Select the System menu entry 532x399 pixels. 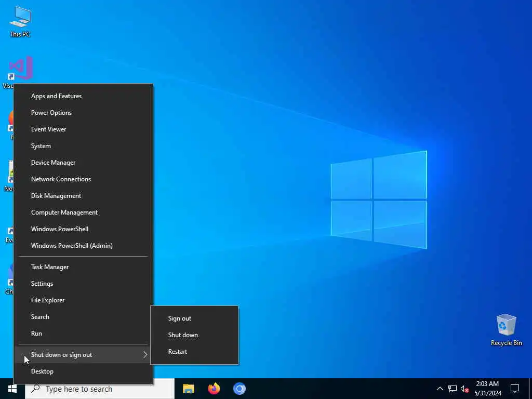click(x=83, y=146)
